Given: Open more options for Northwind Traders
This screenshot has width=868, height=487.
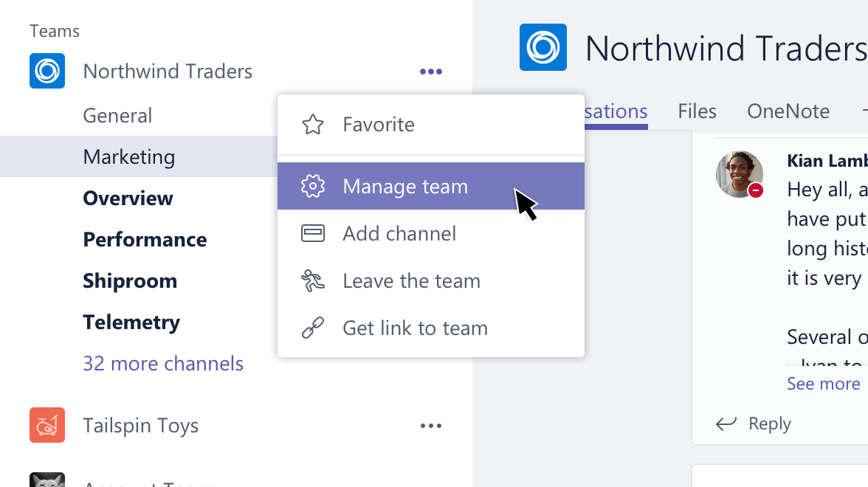Looking at the screenshot, I should (x=430, y=71).
